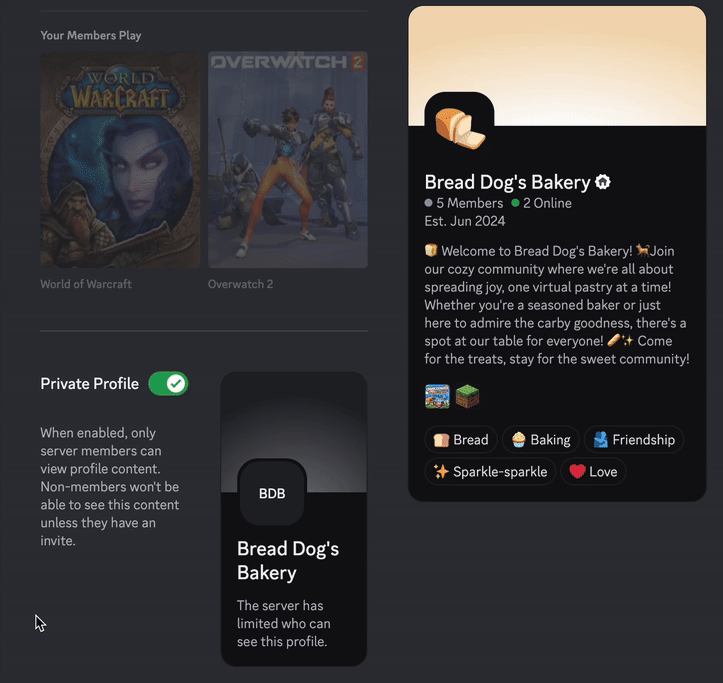Click the World of Warcraft caption text

86,284
